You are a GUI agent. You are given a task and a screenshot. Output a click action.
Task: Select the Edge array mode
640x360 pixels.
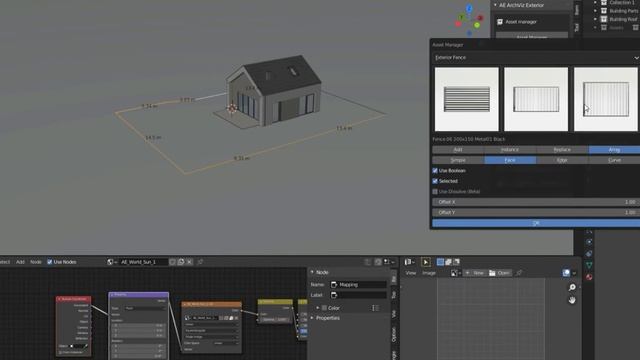coord(562,160)
